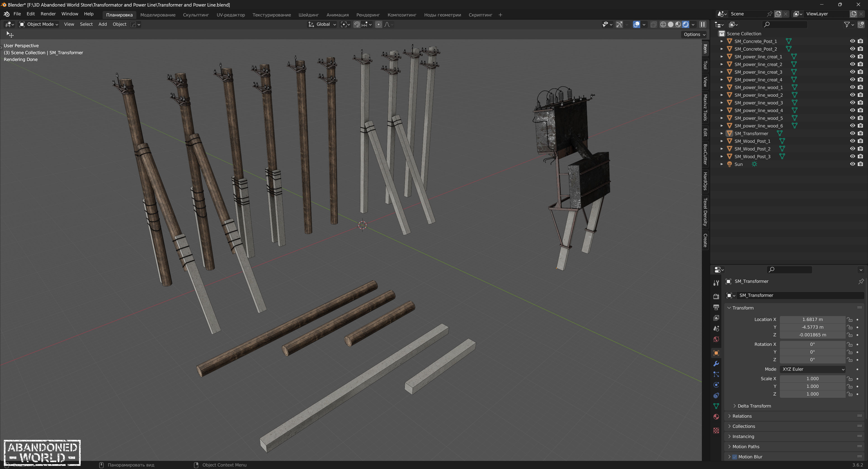
Task: Open the Object Constraints properties tab
Action: click(x=716, y=396)
